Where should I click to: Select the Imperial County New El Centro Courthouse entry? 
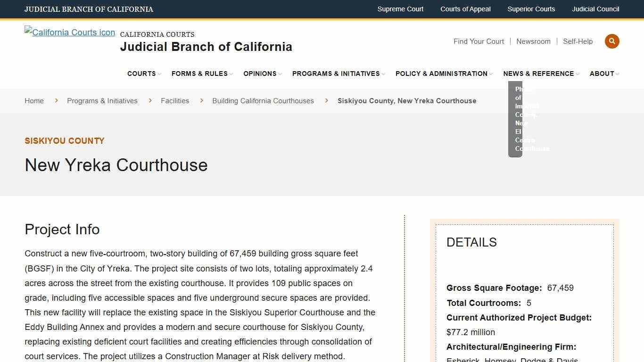click(x=528, y=119)
